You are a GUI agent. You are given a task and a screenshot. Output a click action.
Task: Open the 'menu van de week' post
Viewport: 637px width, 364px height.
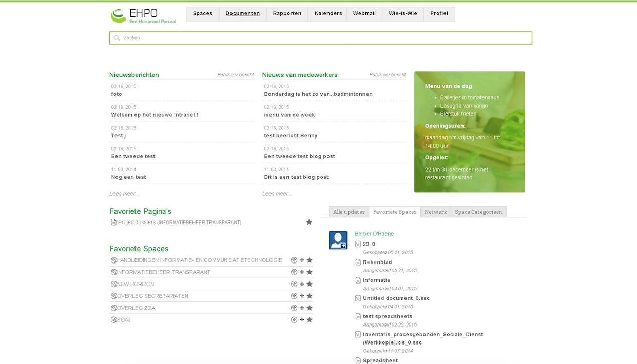[289, 115]
